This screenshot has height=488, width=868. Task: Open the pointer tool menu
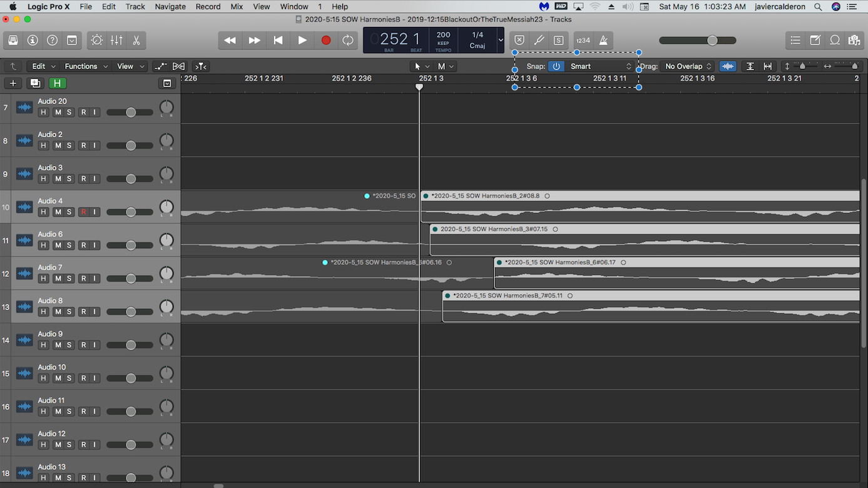421,66
